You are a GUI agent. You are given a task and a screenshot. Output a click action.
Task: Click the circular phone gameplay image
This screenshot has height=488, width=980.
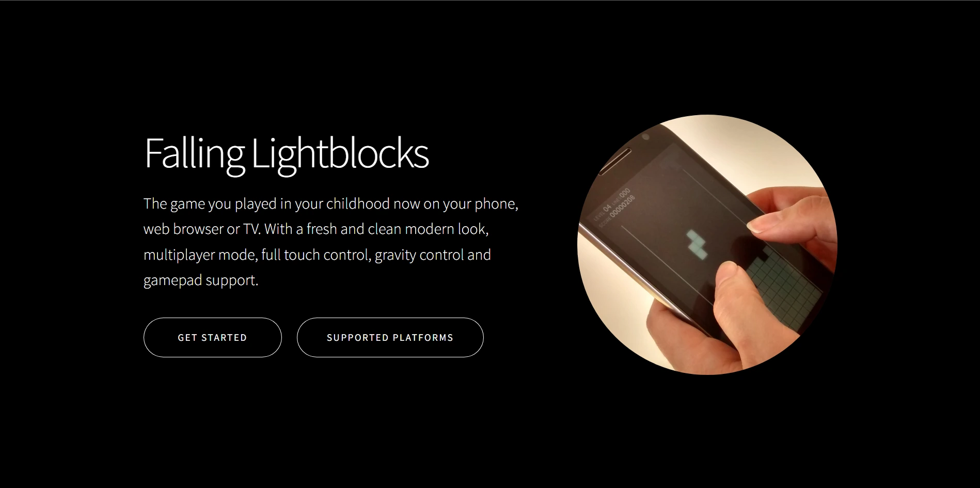707,244
